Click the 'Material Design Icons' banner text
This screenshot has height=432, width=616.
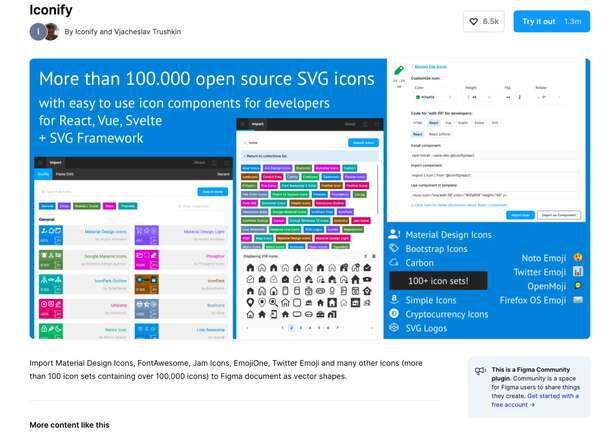[448, 235]
